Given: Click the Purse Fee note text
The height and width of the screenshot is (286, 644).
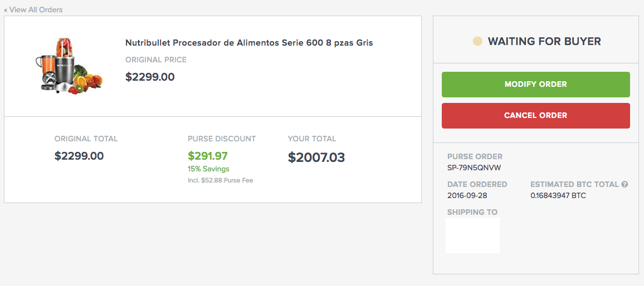Looking at the screenshot, I should point(221,180).
